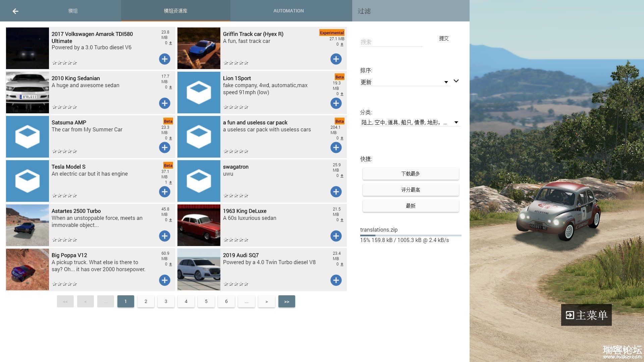The width and height of the screenshot is (644, 362).
Task: Open the 2010 King Sedanian thumbnail
Action: coord(28,93)
